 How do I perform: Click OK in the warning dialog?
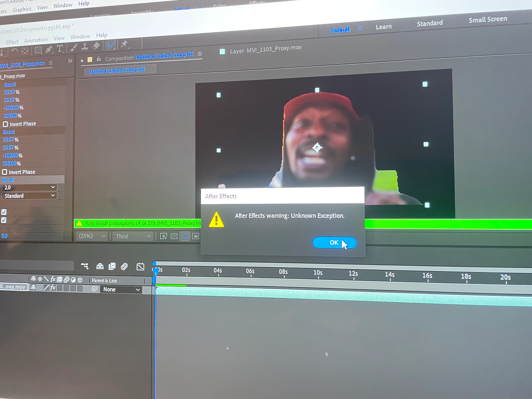click(334, 243)
